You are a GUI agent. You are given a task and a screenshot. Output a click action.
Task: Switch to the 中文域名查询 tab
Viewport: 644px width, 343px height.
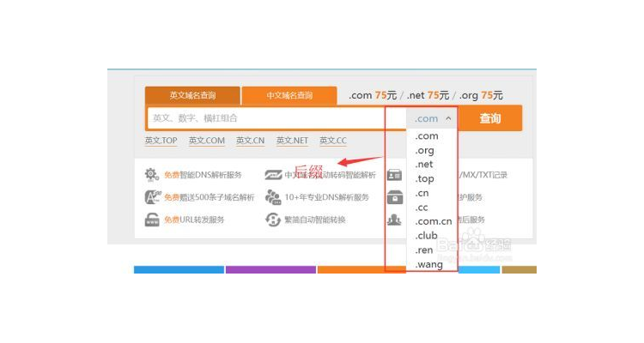(x=289, y=95)
